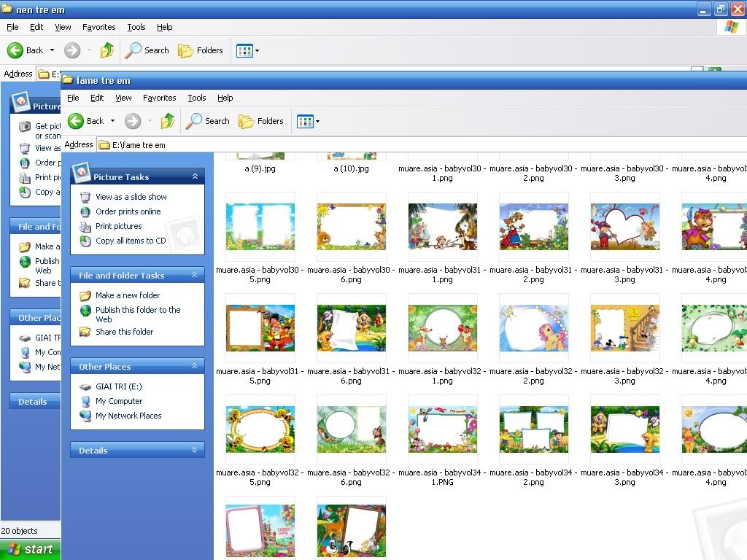This screenshot has width=747, height=560.
Task: Open Search in nen tre em toolbar
Action: tap(147, 50)
